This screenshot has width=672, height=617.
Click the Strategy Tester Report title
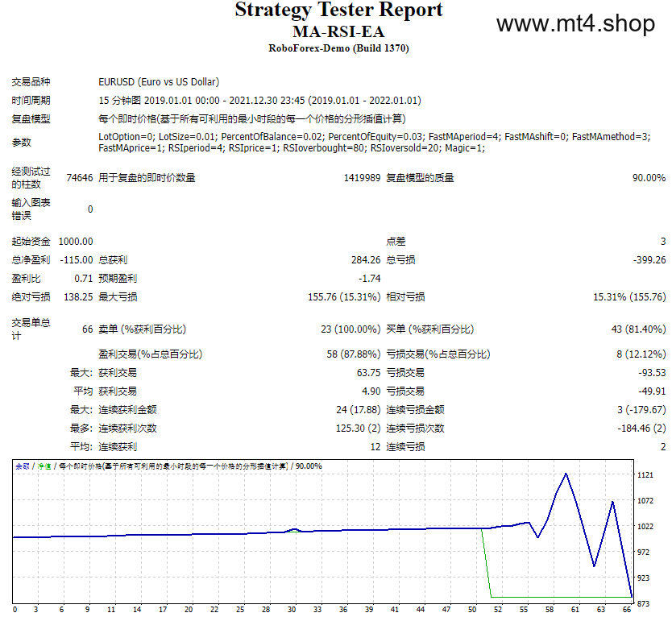pos(338,10)
